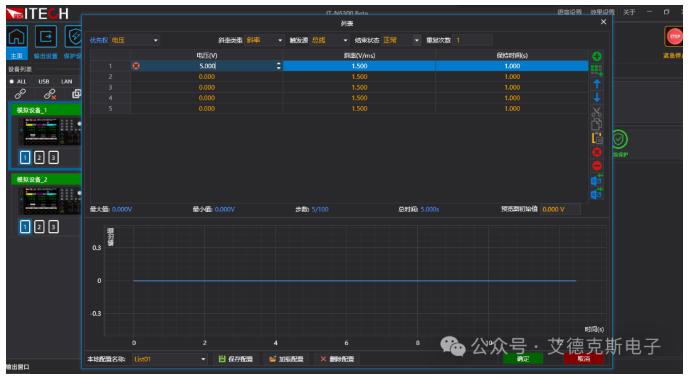Click the green 确定 confirm button
The height and width of the screenshot is (380, 691).
[x=523, y=359]
